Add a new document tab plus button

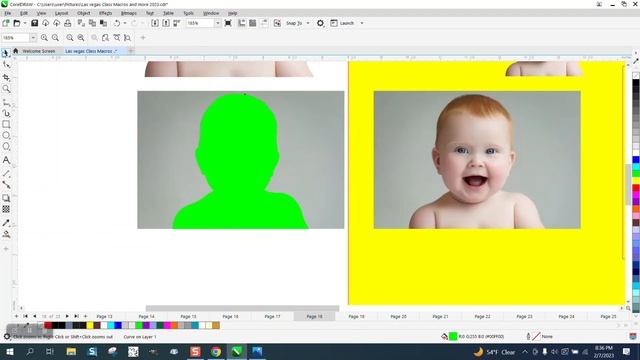tap(131, 51)
